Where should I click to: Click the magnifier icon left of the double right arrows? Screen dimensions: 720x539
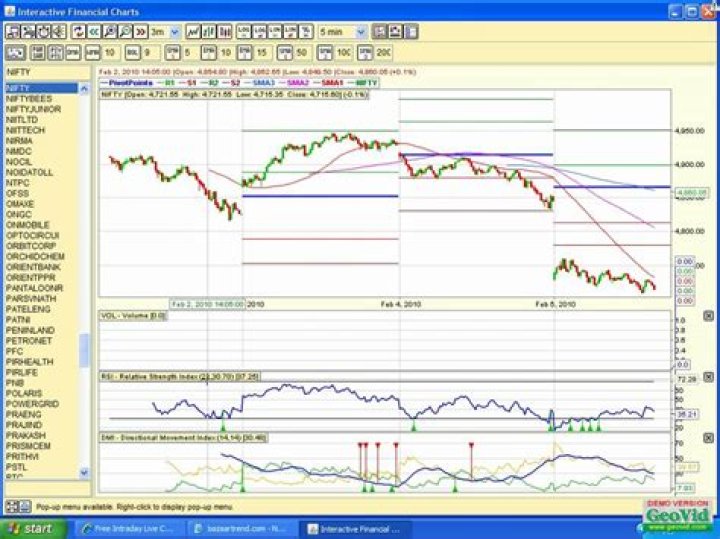[125, 32]
